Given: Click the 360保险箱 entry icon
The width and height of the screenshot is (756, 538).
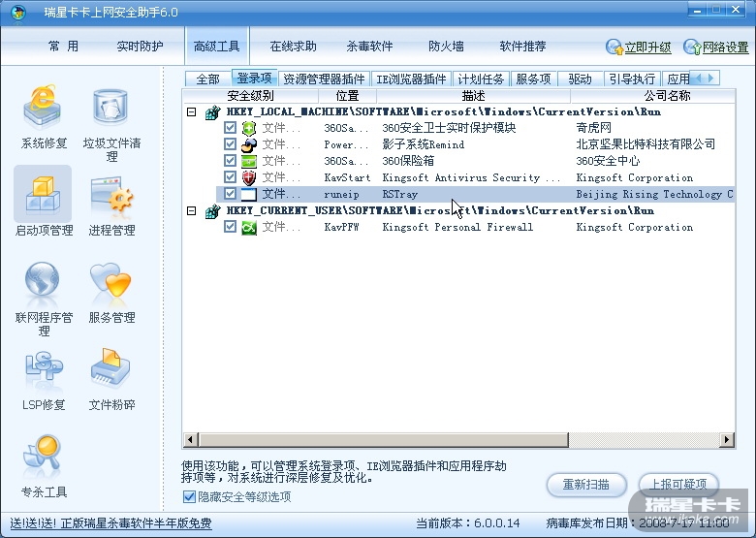Looking at the screenshot, I should click(249, 161).
